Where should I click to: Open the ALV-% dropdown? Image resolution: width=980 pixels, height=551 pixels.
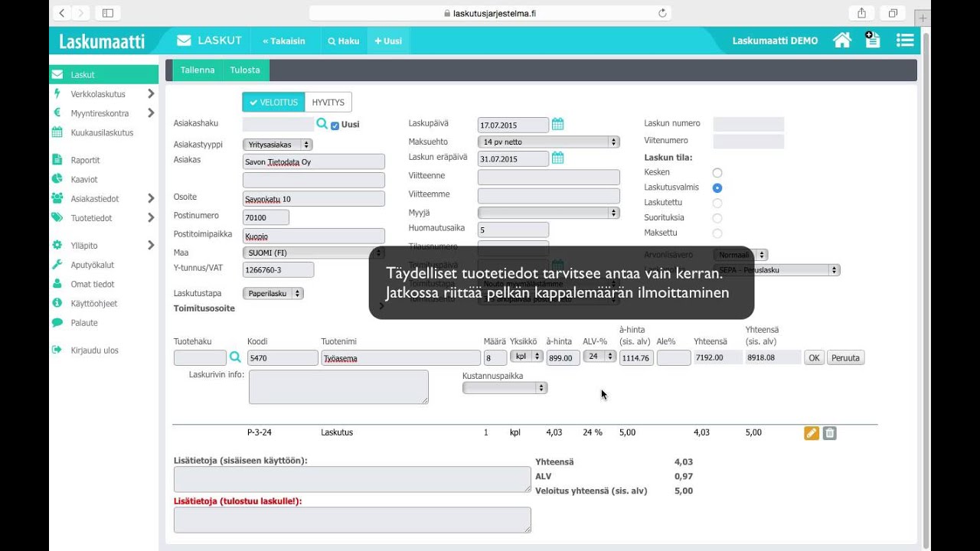click(x=599, y=357)
